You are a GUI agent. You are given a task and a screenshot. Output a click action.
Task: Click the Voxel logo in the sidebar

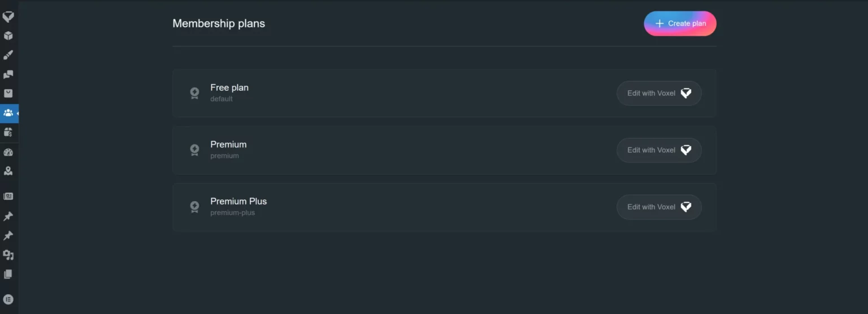click(8, 17)
